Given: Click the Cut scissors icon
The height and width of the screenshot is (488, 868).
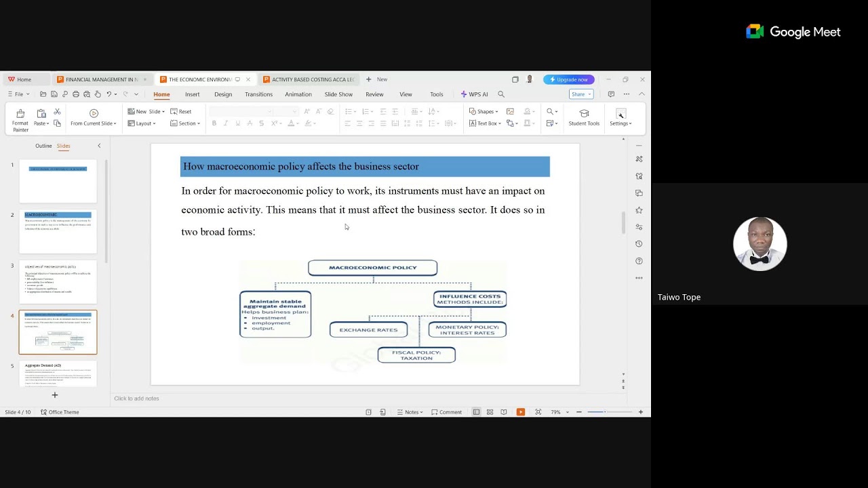Looking at the screenshot, I should click(x=57, y=112).
